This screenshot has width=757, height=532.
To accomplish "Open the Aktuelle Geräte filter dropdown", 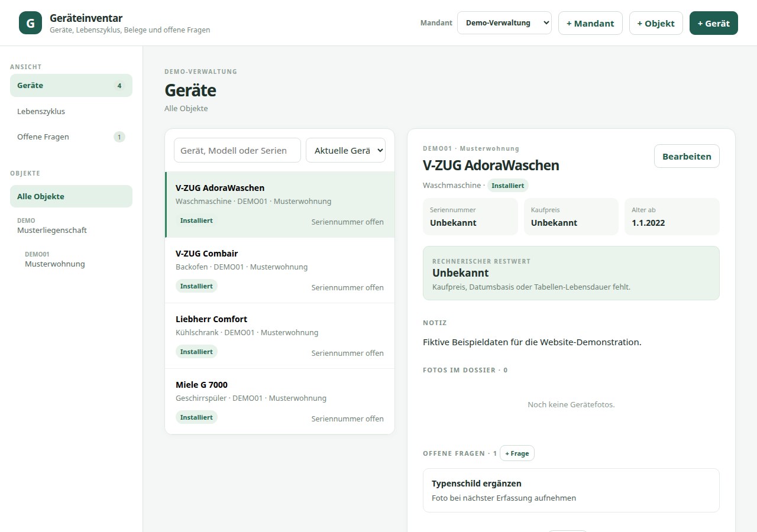I will [345, 150].
